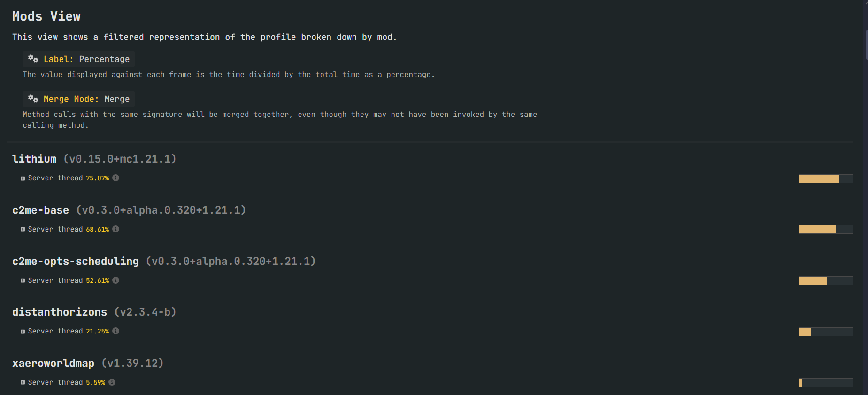This screenshot has height=395, width=868.
Task: Click the info icon next to xaeroworldmap's 5.59%
Action: point(112,382)
